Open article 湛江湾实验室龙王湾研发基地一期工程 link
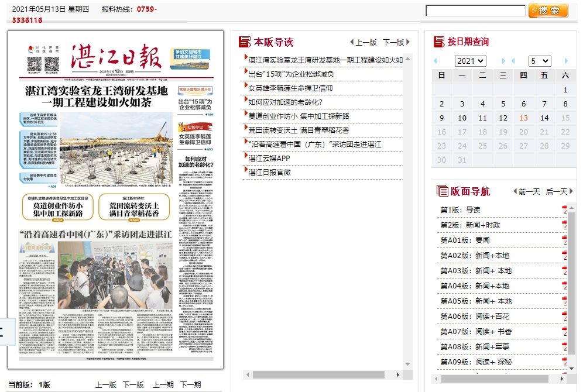 point(325,60)
